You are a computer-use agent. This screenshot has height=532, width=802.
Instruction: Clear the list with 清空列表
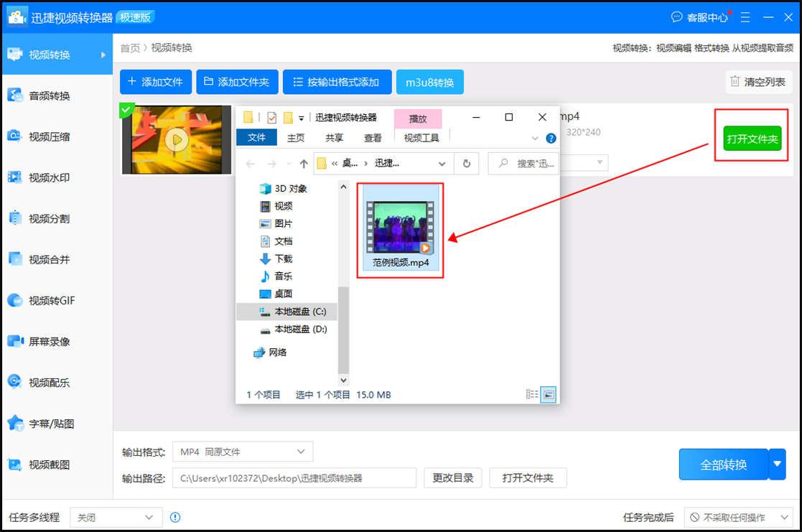coord(758,82)
